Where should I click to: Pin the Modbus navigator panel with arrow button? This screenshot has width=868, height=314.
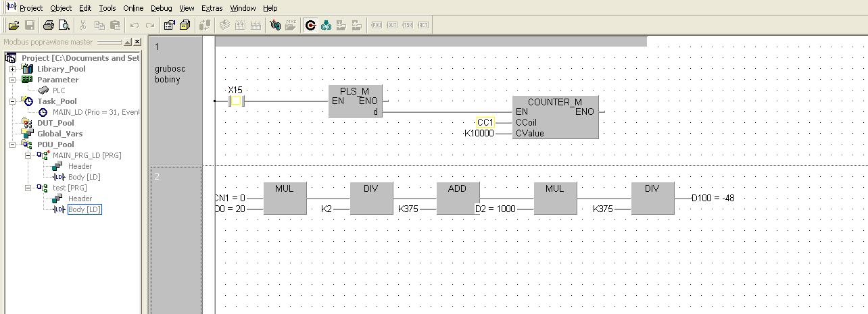(127, 42)
